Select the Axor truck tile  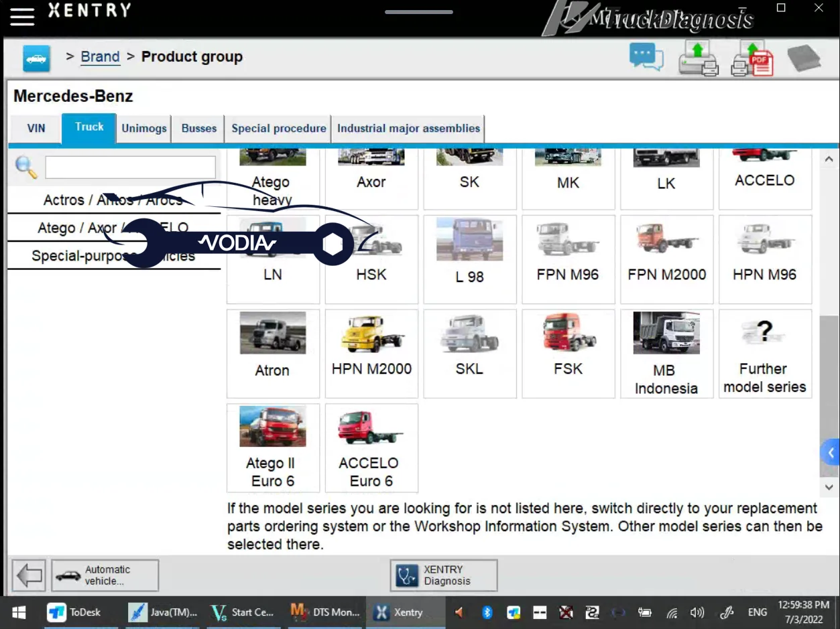coord(371,179)
